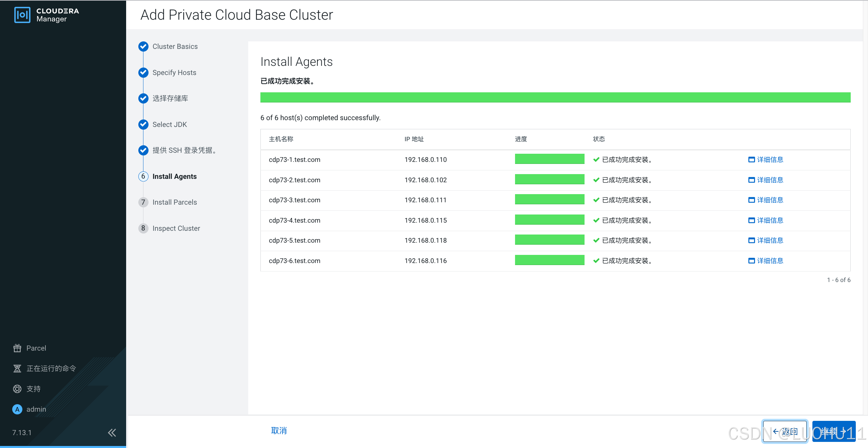Image resolution: width=868 pixels, height=448 pixels.
Task: Open details icon for cdp73-1.test.com
Action: pyautogui.click(x=751, y=160)
